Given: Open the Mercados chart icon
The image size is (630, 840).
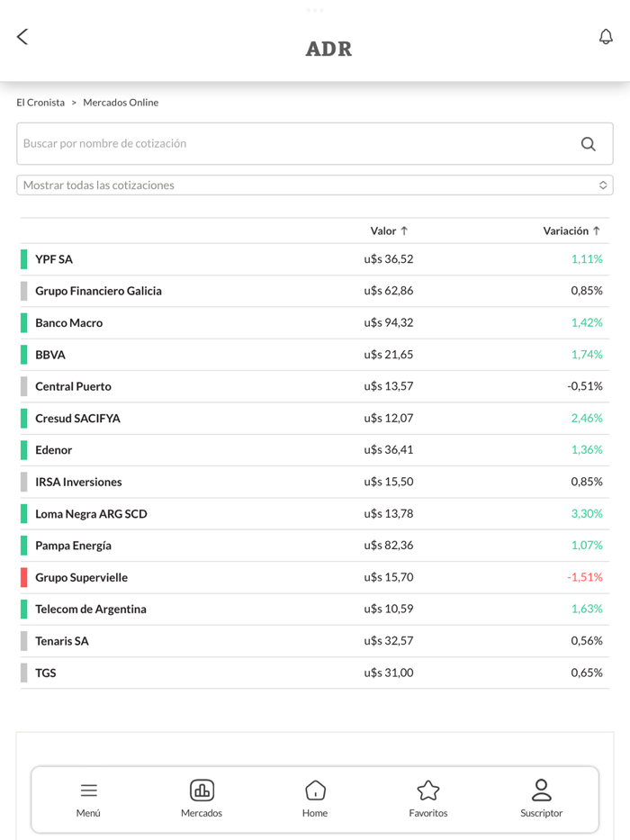Looking at the screenshot, I should point(202,790).
